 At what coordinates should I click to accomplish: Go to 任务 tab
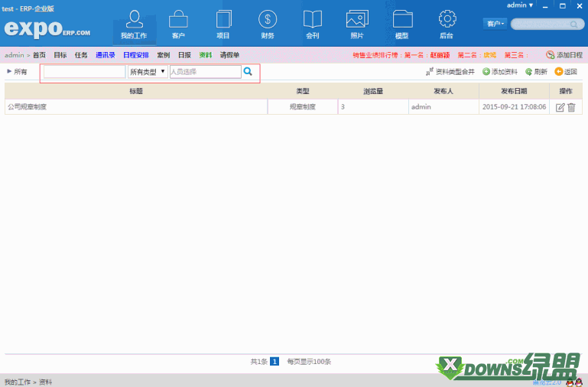pos(81,55)
